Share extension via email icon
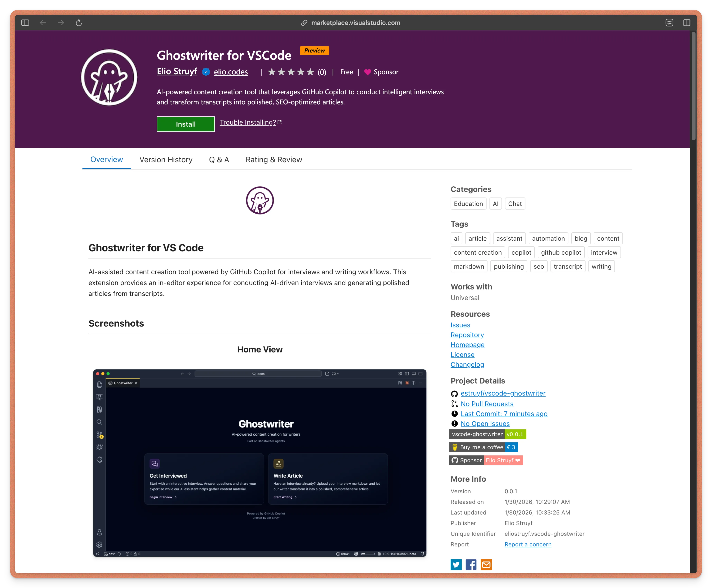Viewport: 712px width, 588px height. click(486, 565)
